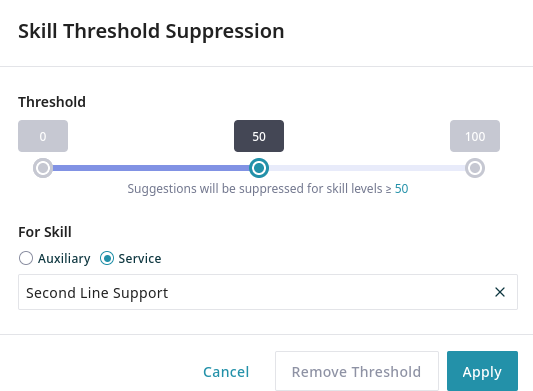Image resolution: width=533 pixels, height=391 pixels.
Task: Click the teal slider handle at 50
Action: [259, 168]
